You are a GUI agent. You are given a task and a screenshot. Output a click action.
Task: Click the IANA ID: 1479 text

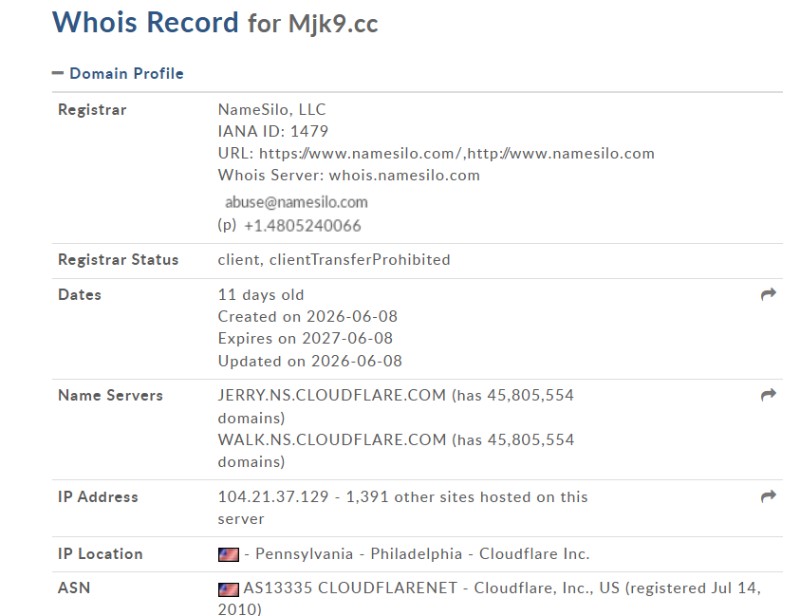click(273, 131)
